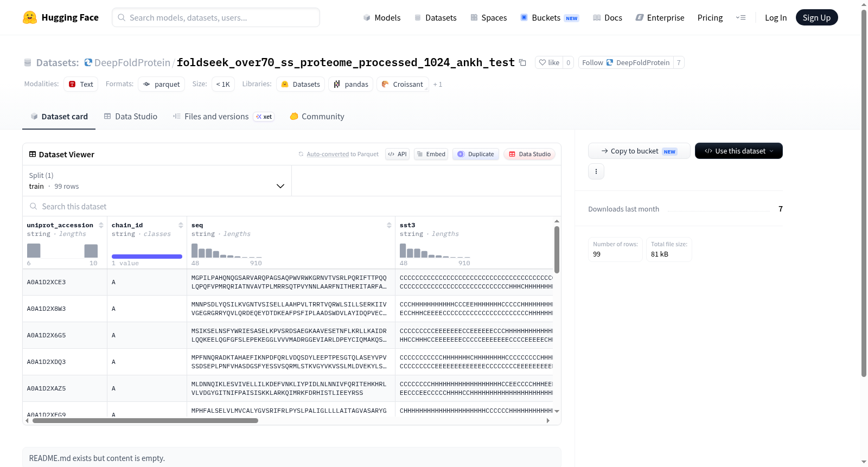The height and width of the screenshot is (467, 868).
Task: Open DeepFoldProtein organization link in title
Action: tap(132, 62)
